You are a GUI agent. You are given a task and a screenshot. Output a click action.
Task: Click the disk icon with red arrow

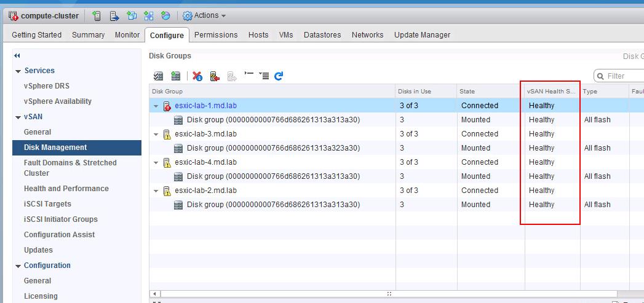coord(215,76)
